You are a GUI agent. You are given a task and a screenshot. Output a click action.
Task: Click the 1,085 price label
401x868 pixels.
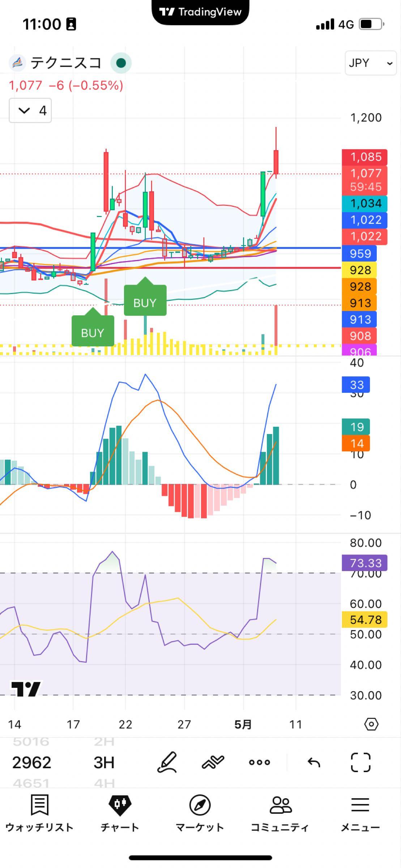click(364, 157)
